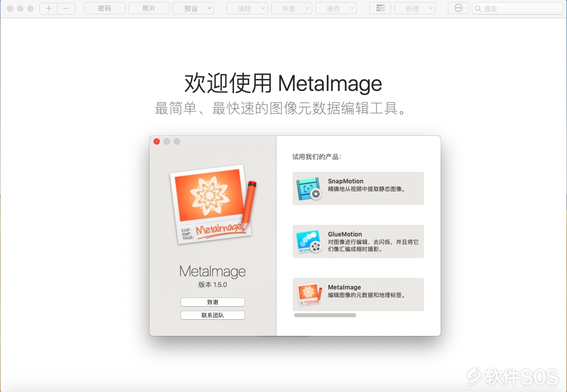Click the 联系团队 button
The height and width of the screenshot is (392, 567).
click(213, 315)
